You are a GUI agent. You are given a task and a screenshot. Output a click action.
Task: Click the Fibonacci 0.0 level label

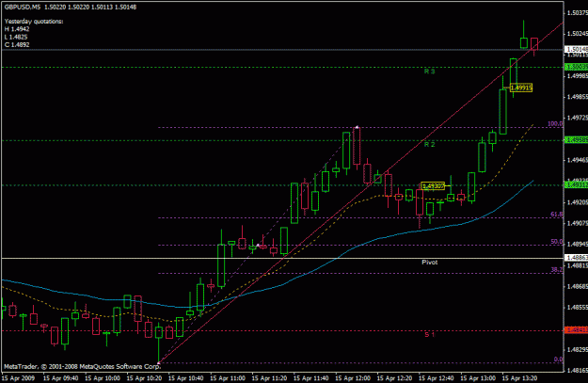pos(558,359)
